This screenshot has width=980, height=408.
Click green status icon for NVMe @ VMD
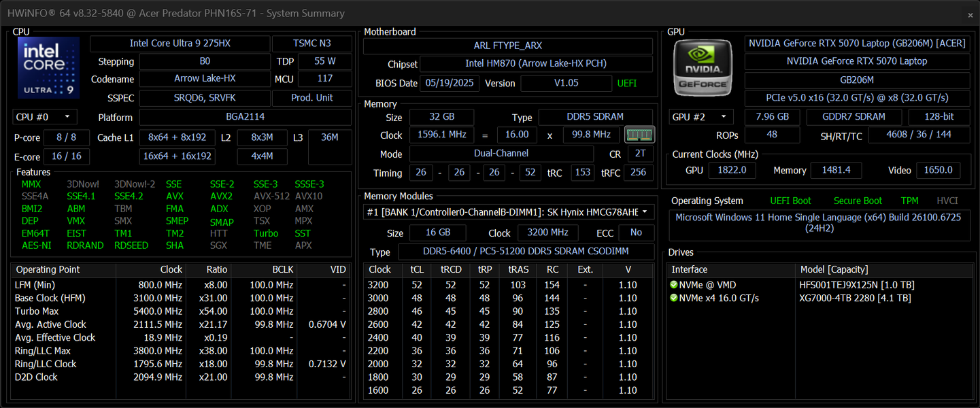click(x=674, y=285)
